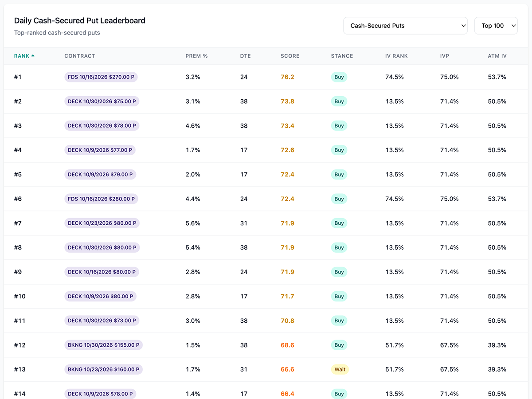Open contract FDS 10/16/2026 $280.00 P
Viewport: 532px width, 399px height.
[101, 199]
